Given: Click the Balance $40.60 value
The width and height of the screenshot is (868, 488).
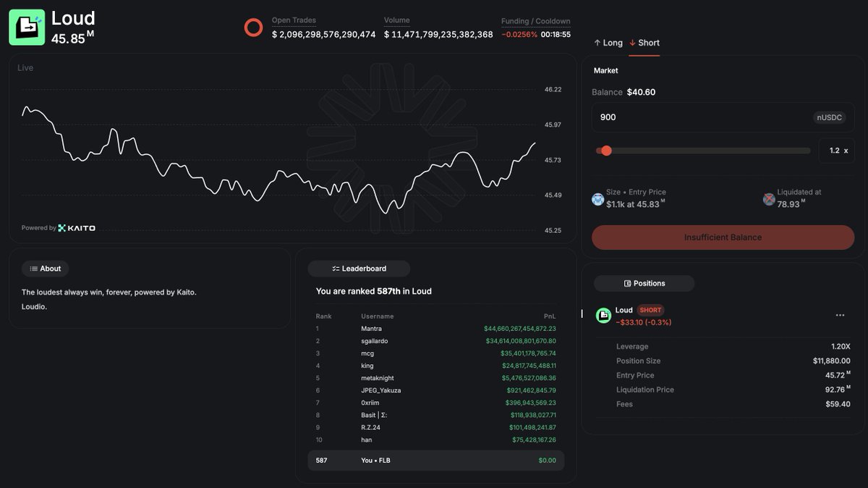Looking at the screenshot, I should (x=641, y=92).
